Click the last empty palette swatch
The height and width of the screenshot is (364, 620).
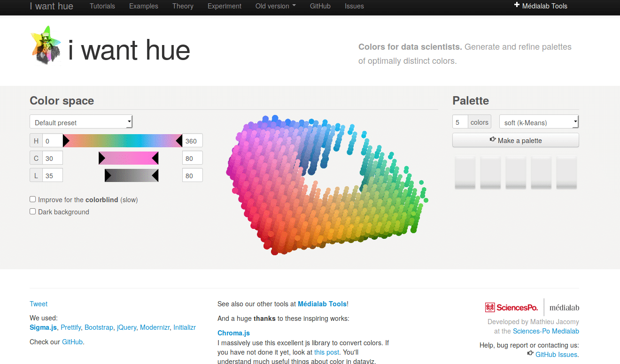click(x=566, y=173)
